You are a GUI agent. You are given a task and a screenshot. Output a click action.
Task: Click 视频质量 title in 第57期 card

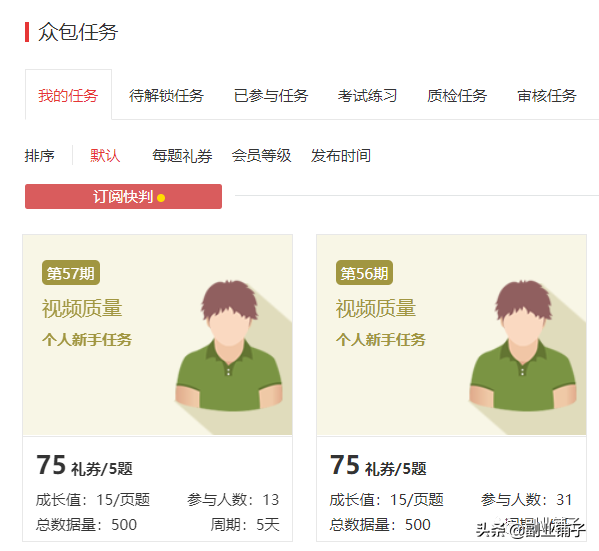tap(82, 308)
